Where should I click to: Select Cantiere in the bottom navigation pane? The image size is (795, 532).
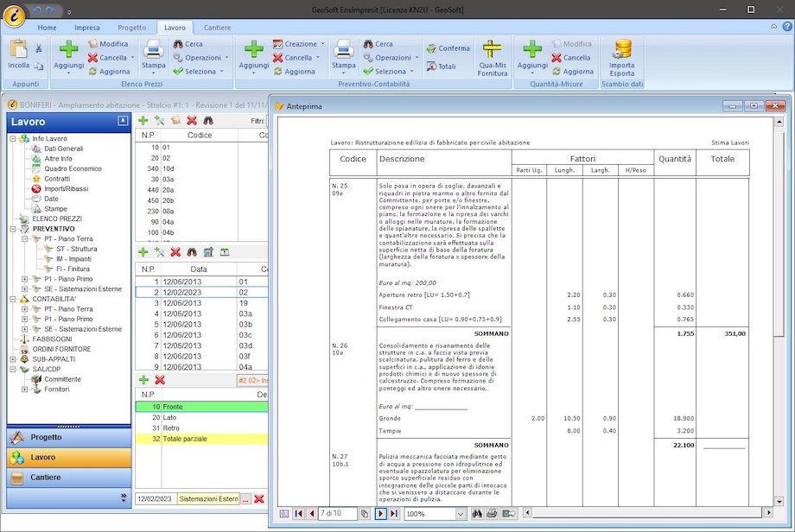tap(46, 477)
